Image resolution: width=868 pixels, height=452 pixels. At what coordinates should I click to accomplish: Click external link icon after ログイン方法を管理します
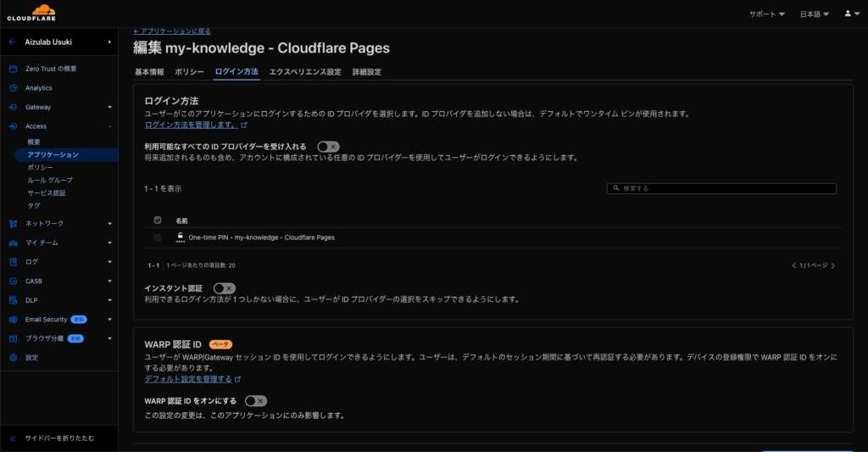(x=244, y=126)
